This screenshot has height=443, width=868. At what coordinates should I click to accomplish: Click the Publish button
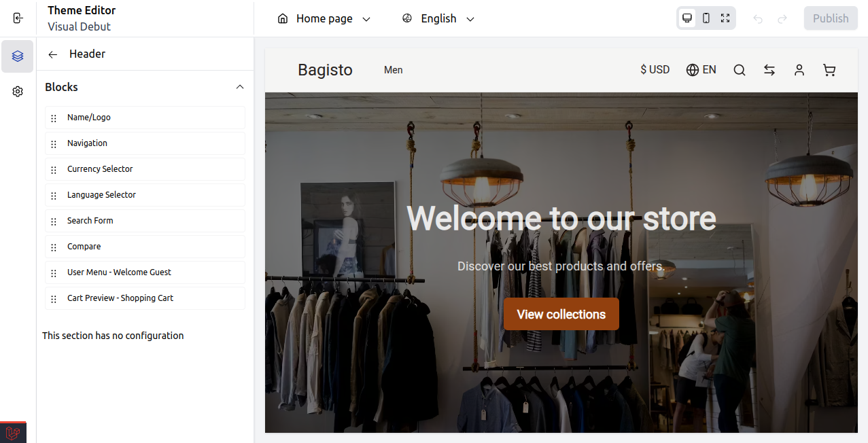coord(831,18)
